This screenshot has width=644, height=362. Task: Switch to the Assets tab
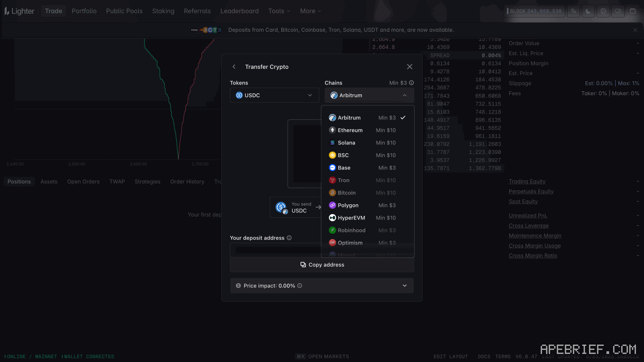coord(49,181)
